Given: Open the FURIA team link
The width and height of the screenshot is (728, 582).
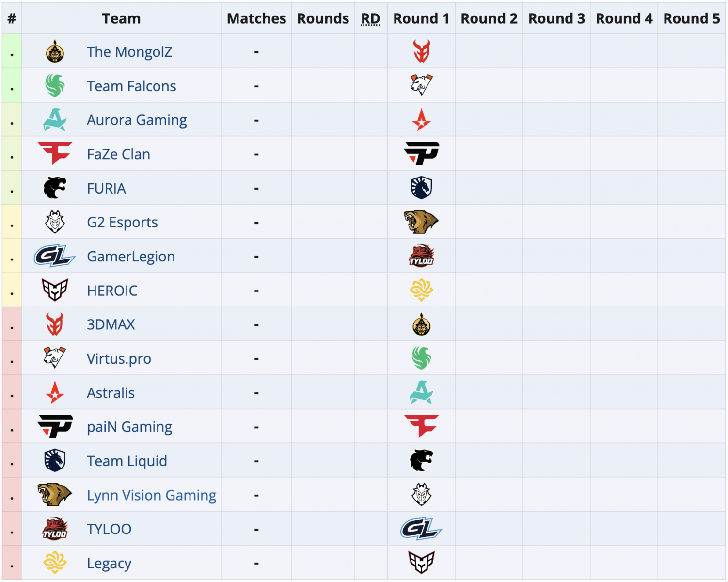Looking at the screenshot, I should click(x=106, y=188).
